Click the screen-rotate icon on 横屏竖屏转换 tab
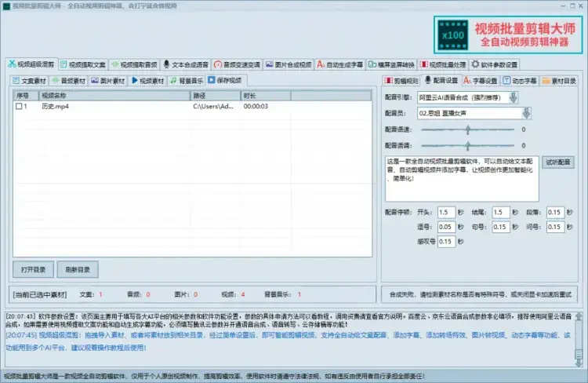 [372, 64]
